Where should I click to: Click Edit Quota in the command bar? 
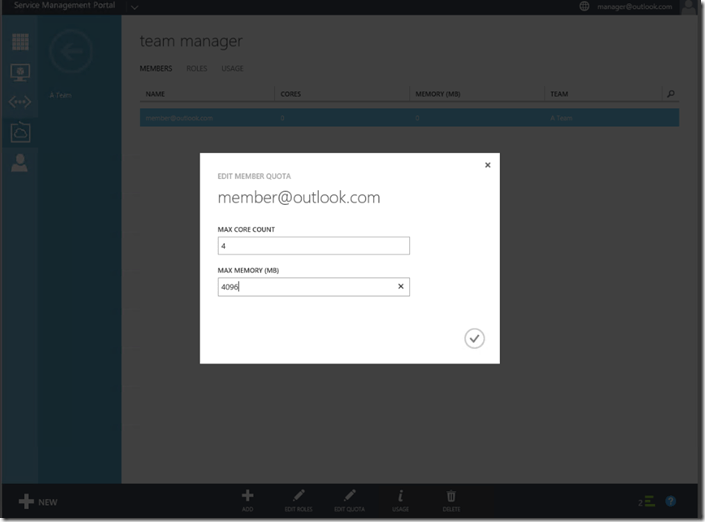[349, 499]
